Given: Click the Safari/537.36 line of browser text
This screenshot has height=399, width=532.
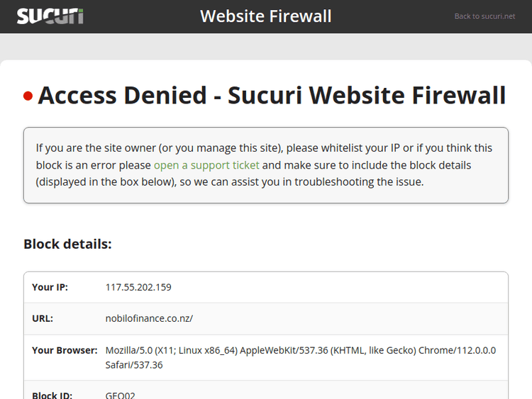Looking at the screenshot, I should pyautogui.click(x=134, y=365).
